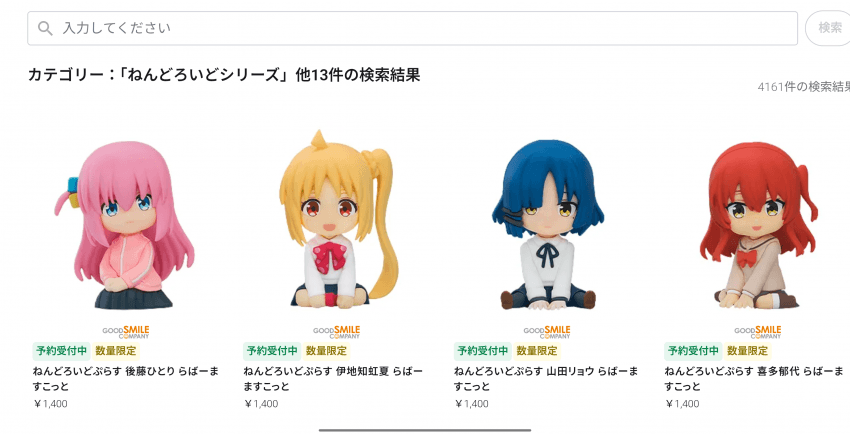This screenshot has width=850, height=434.
Task: Click Good Smile Company logo under 喜多郁代
Action: pos(758,332)
